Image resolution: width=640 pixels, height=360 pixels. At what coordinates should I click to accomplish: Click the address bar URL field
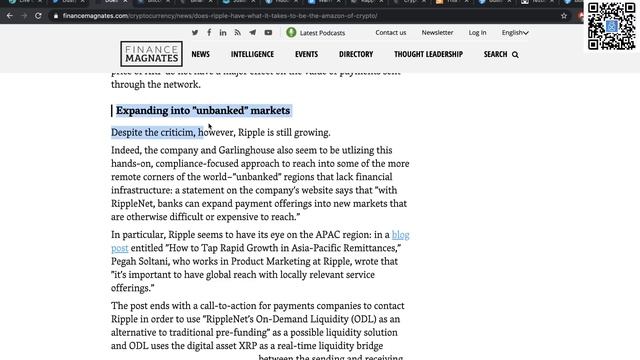pos(306,16)
